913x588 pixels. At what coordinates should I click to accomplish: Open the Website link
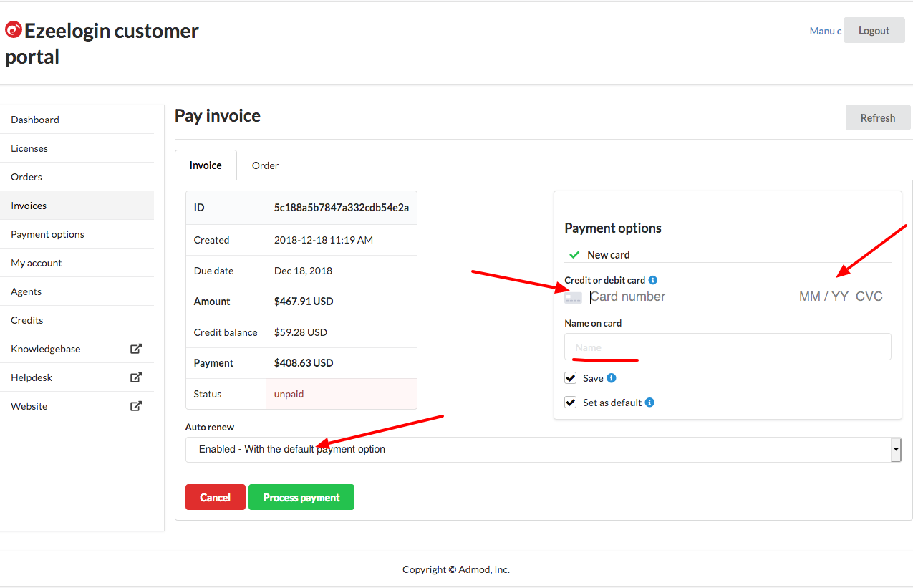[x=77, y=406]
